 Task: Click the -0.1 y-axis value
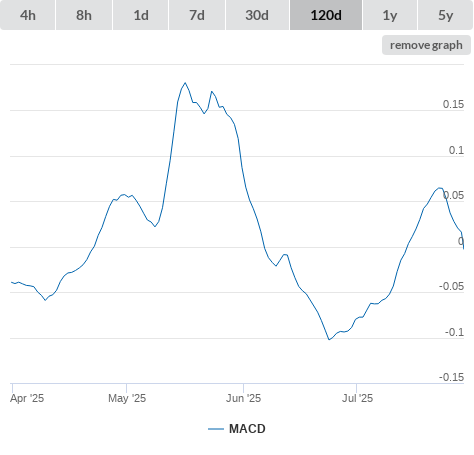(x=454, y=332)
